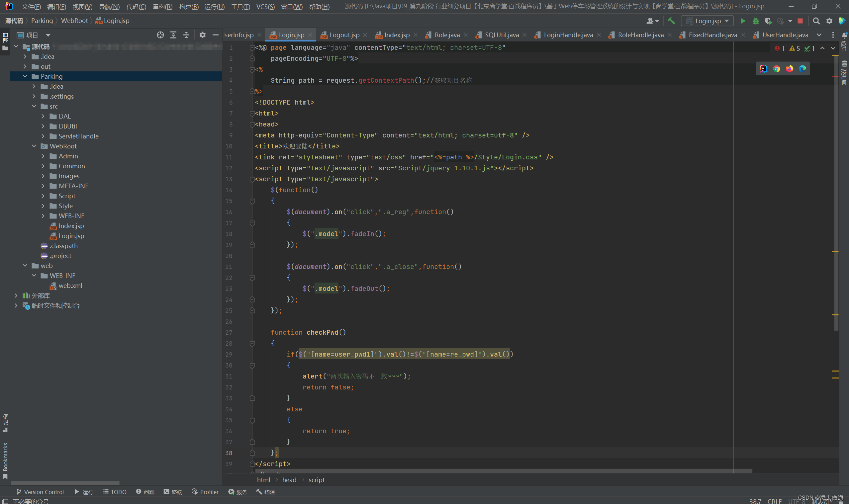849x504 pixels.
Task: Select the Index.jsp tab in editor
Action: pyautogui.click(x=394, y=34)
